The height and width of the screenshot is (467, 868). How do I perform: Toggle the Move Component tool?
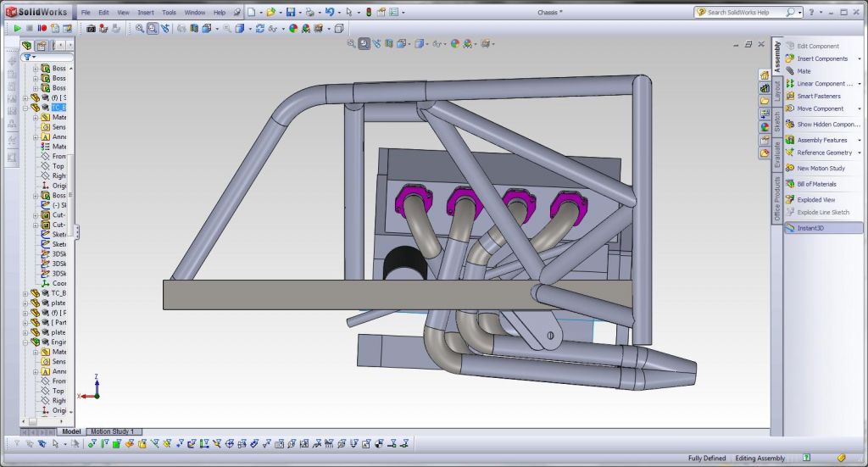pos(820,108)
